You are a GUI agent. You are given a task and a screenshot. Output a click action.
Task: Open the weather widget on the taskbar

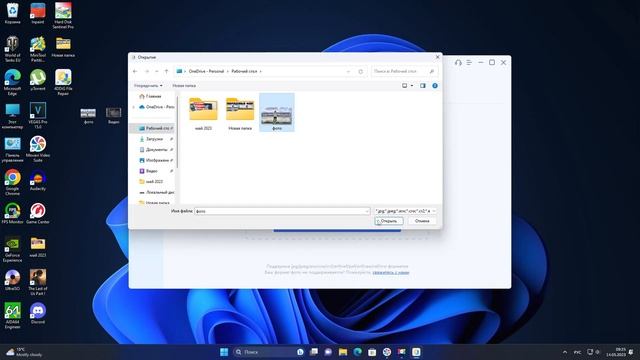[24, 352]
